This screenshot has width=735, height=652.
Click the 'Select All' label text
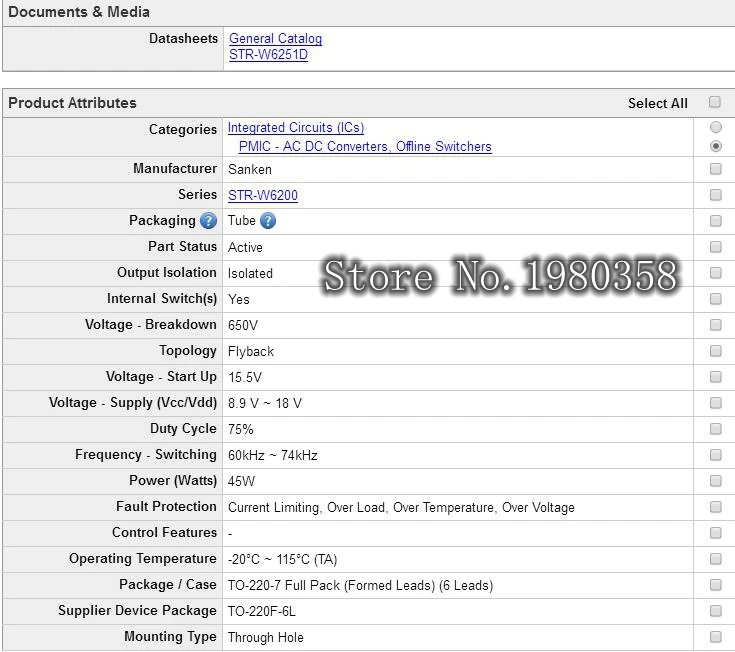658,103
